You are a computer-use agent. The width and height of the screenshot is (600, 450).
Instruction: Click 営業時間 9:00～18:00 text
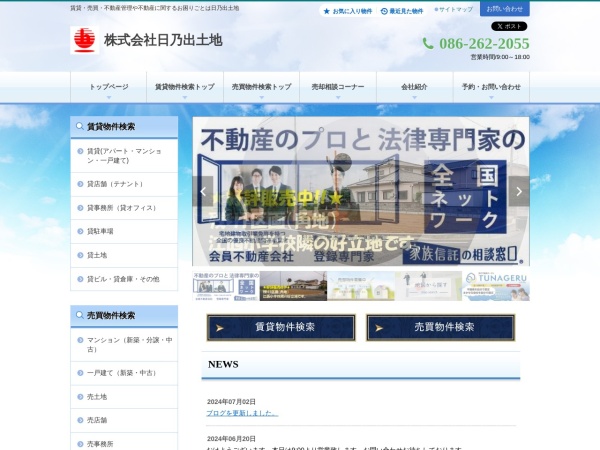tap(500, 57)
